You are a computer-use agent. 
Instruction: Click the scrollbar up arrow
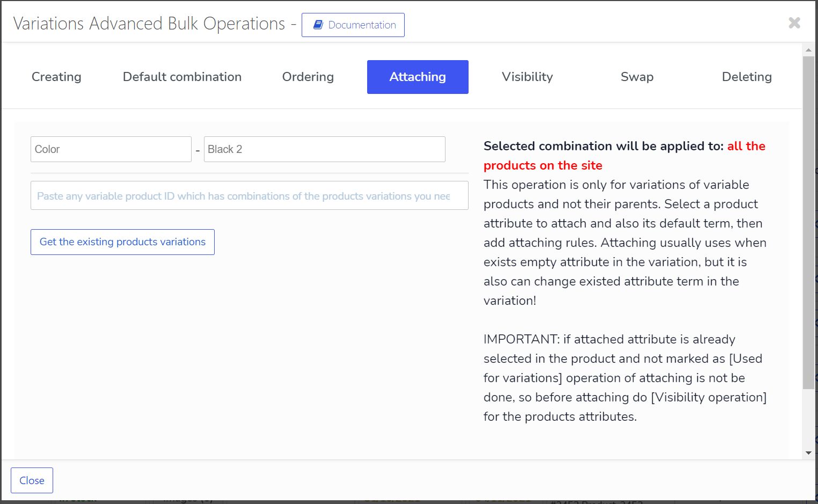tap(808, 50)
